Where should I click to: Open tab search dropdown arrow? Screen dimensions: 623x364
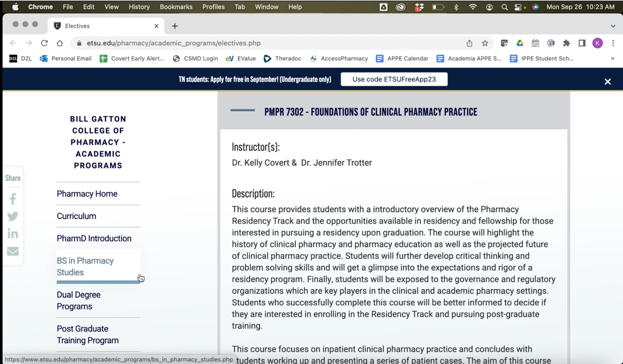point(613,26)
